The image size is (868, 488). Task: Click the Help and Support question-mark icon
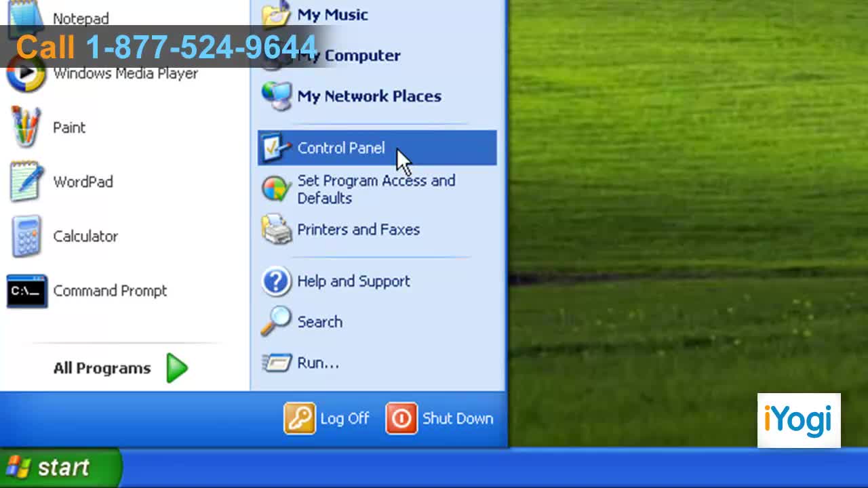point(276,281)
